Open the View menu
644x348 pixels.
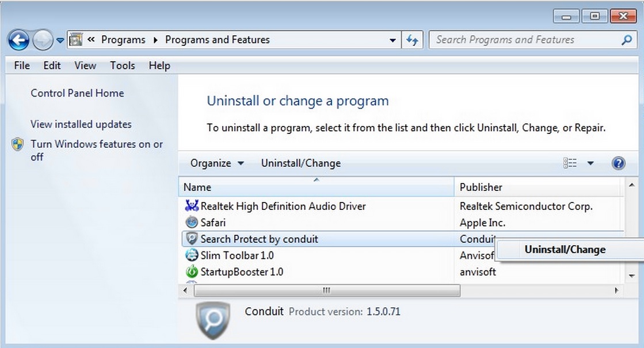pos(85,66)
